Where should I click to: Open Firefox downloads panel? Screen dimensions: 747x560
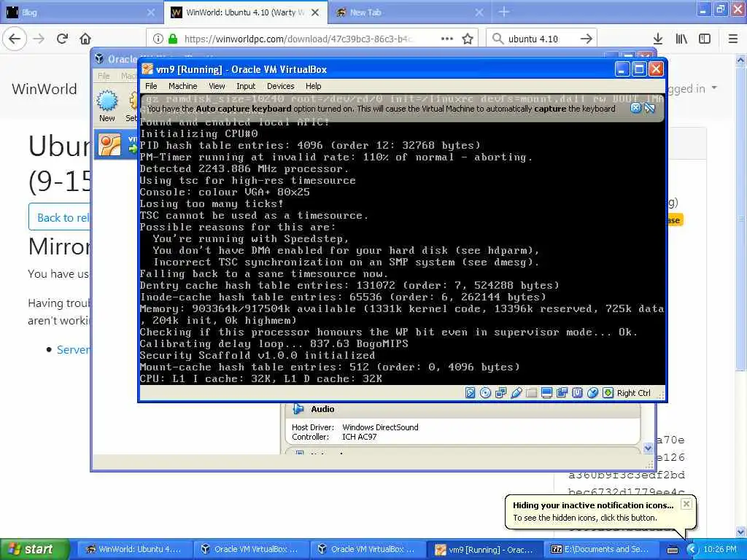pyautogui.click(x=658, y=39)
